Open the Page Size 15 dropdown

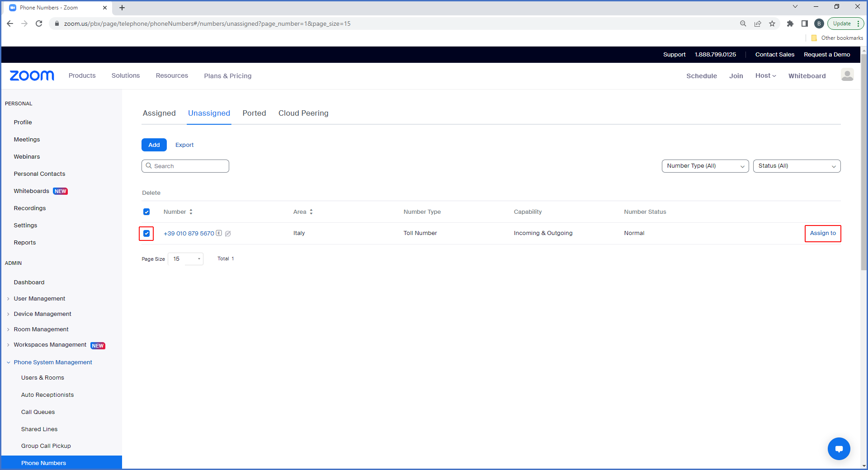click(185, 258)
